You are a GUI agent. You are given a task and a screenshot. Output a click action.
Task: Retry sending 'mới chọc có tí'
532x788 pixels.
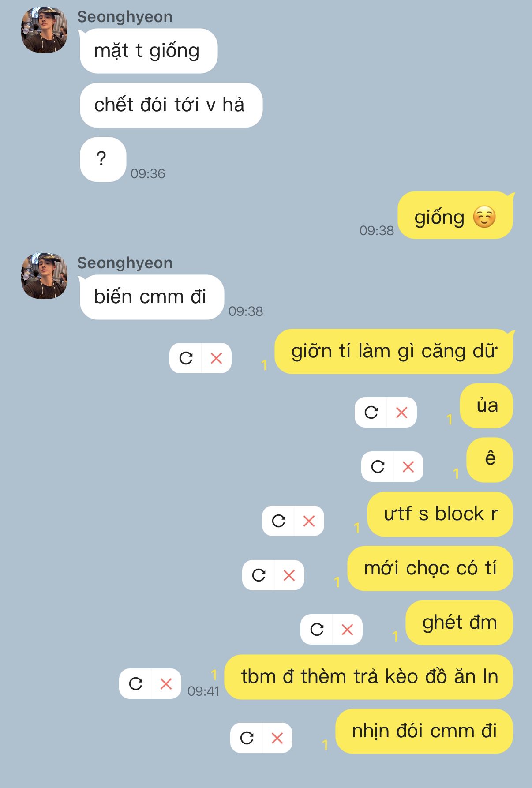point(259,575)
